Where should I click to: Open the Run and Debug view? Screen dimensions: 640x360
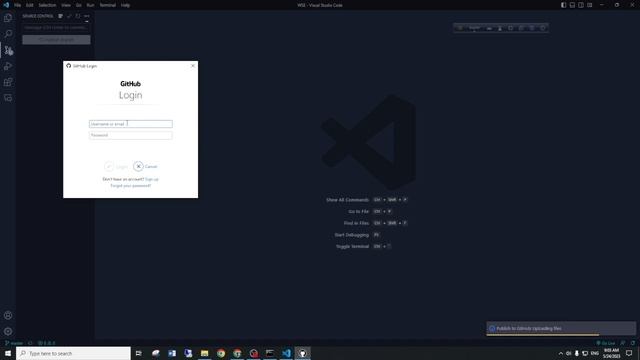(x=8, y=66)
